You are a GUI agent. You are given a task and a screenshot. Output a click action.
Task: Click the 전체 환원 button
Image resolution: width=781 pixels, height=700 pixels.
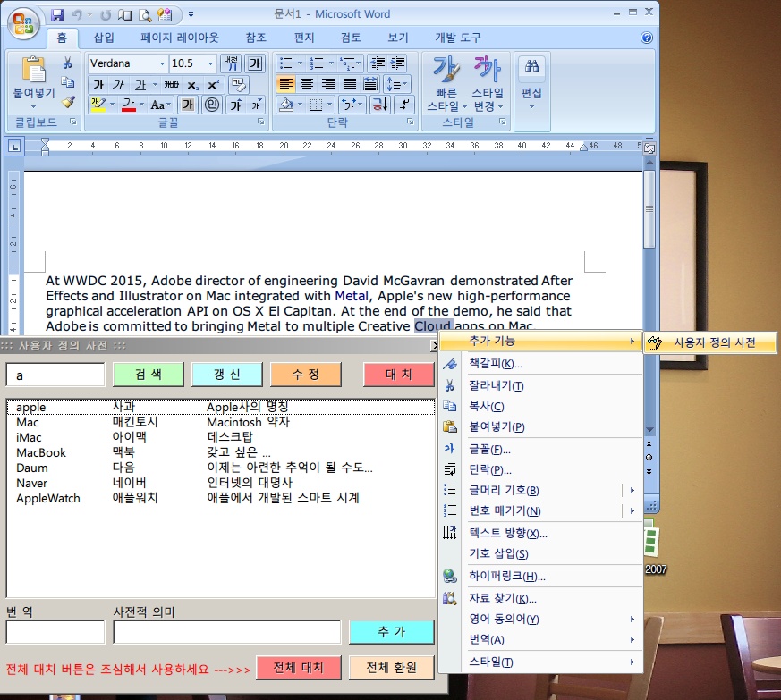click(392, 668)
